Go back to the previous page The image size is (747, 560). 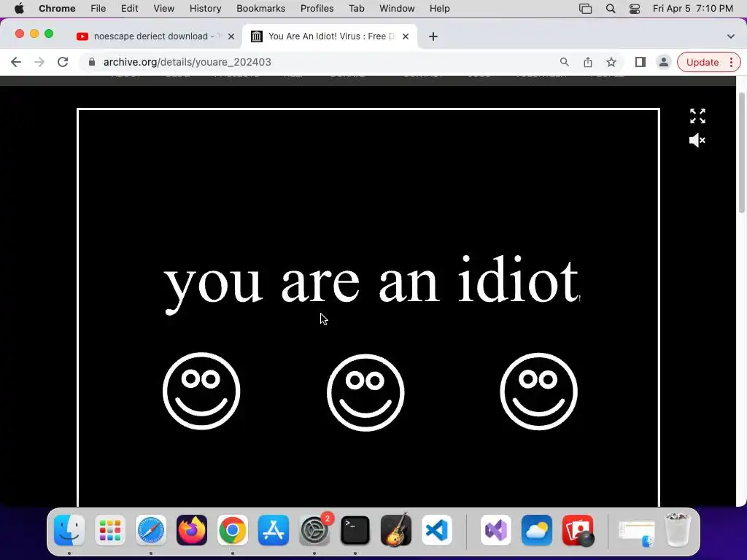(16, 62)
